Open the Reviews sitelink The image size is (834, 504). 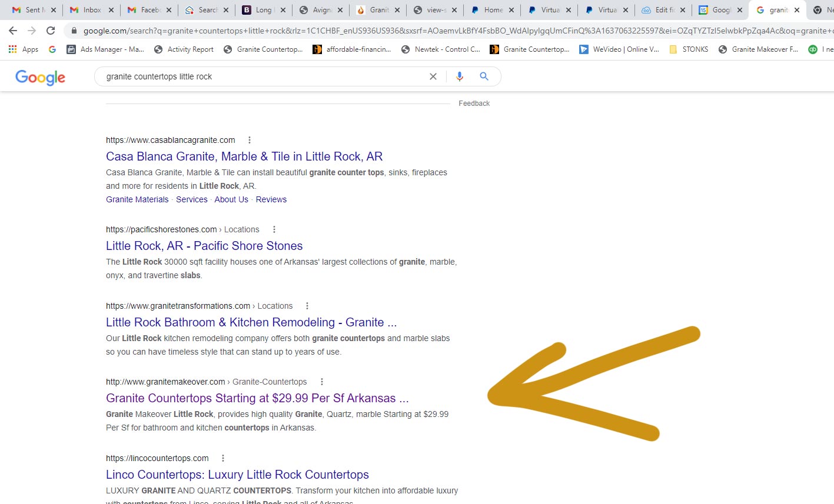point(271,199)
